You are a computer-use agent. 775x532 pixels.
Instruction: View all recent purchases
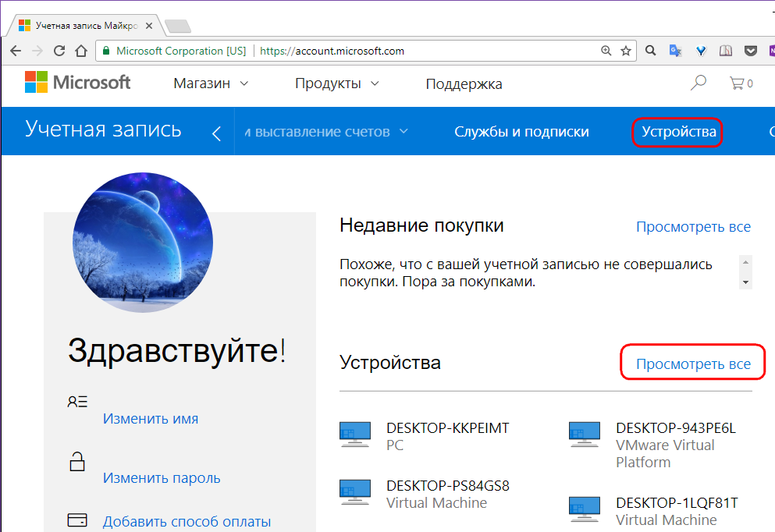(x=693, y=227)
